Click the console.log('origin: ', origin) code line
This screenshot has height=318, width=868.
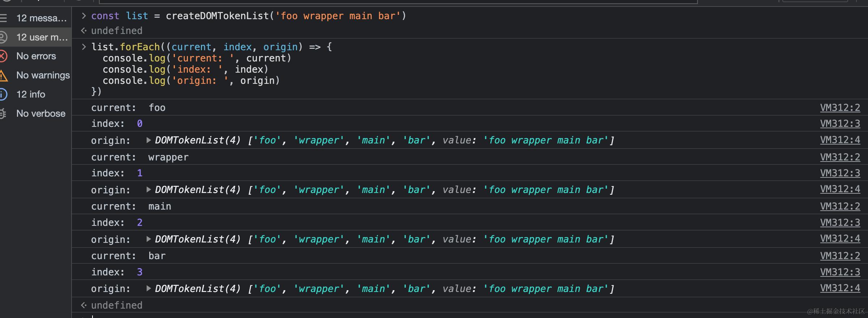(191, 81)
